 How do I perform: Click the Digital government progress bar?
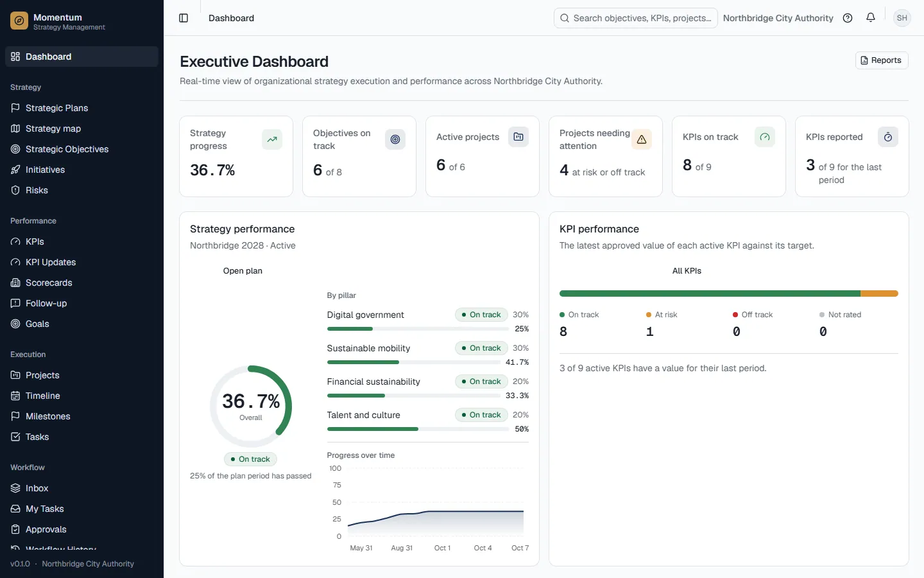click(418, 329)
